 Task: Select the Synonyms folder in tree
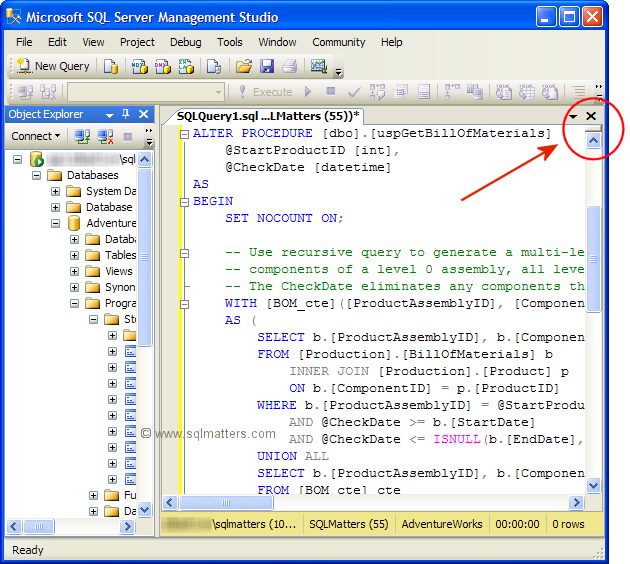120,287
